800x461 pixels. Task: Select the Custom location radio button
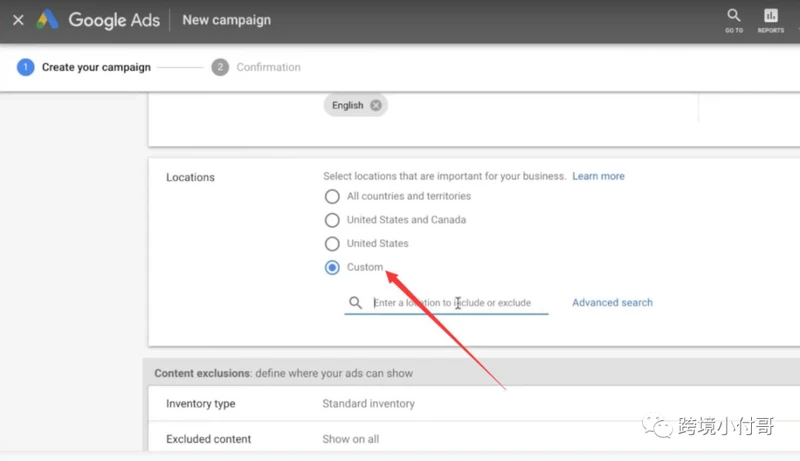(332, 267)
